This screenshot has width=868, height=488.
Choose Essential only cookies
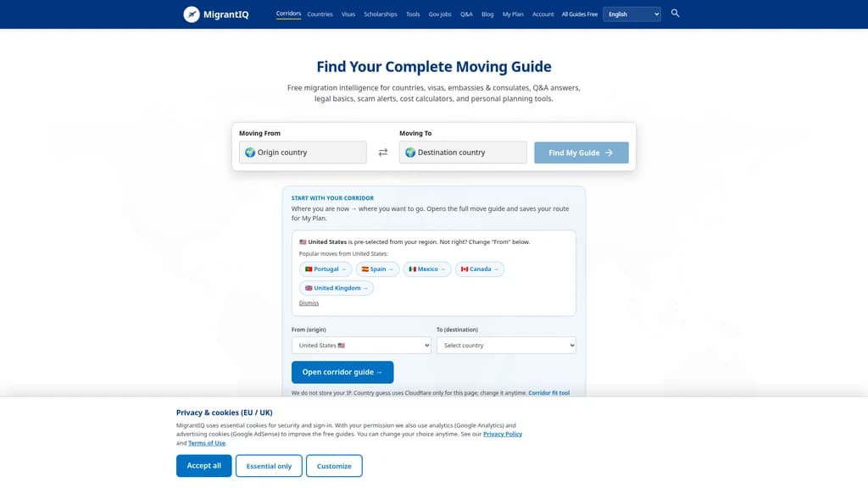269,466
